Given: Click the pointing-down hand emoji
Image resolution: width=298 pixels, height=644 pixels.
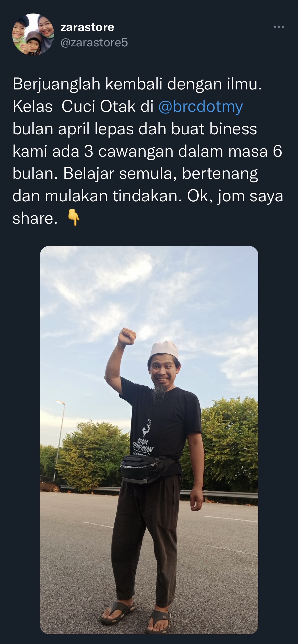Looking at the screenshot, I should coord(73,219).
